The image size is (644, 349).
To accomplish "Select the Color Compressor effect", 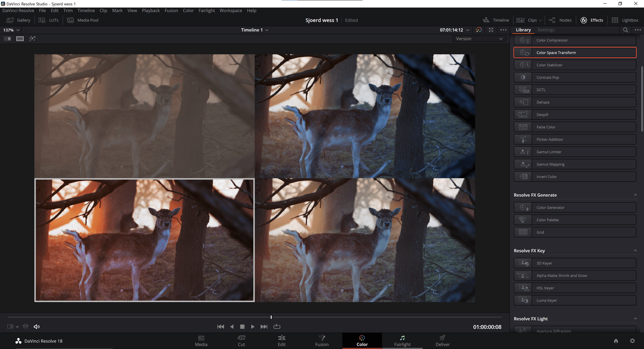I will (x=575, y=40).
